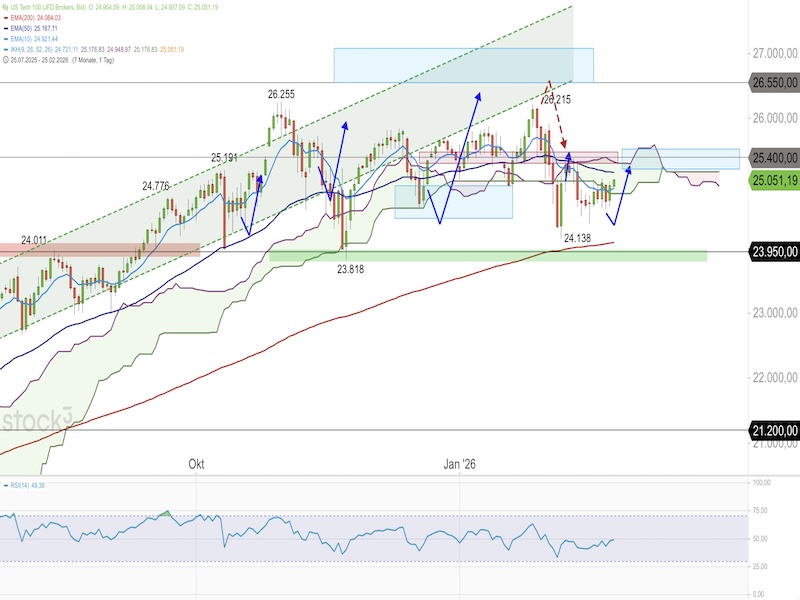Click the red EMA(200) legend marker

coord(5,18)
